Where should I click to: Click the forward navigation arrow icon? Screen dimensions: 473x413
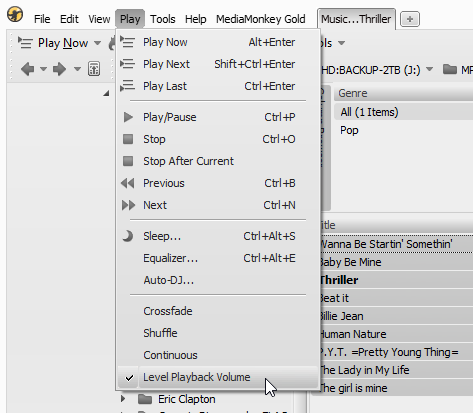tap(59, 69)
